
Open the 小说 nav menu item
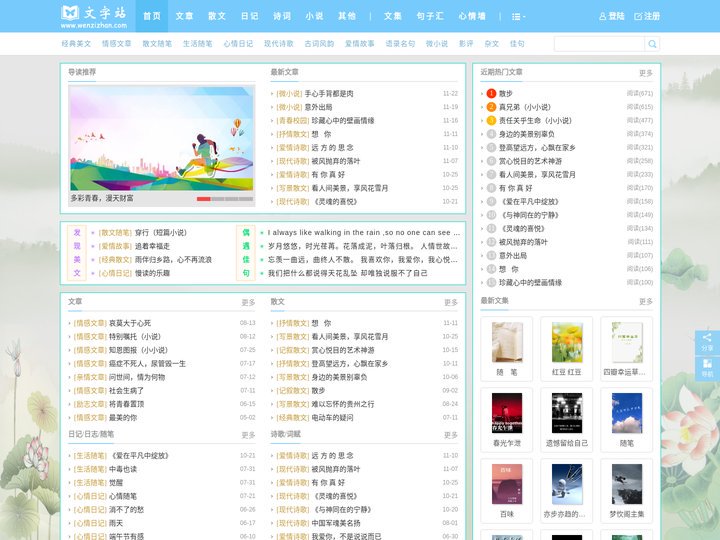(x=315, y=16)
